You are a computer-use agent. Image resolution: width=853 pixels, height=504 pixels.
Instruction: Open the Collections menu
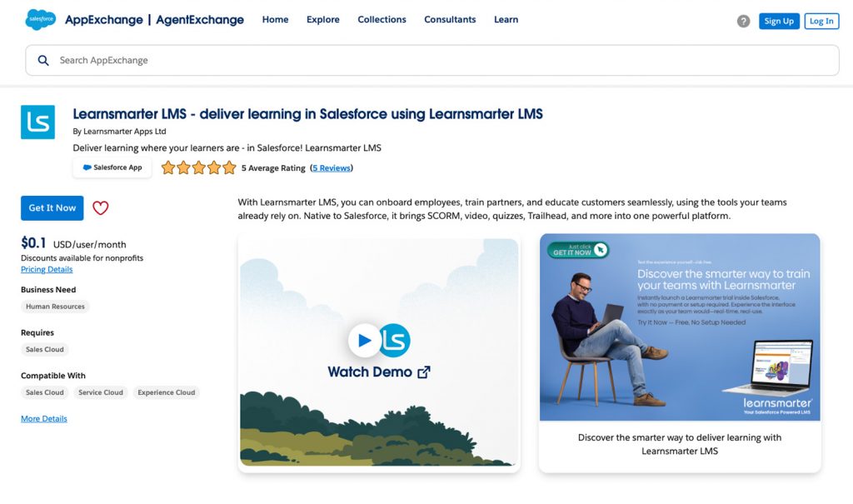(382, 20)
